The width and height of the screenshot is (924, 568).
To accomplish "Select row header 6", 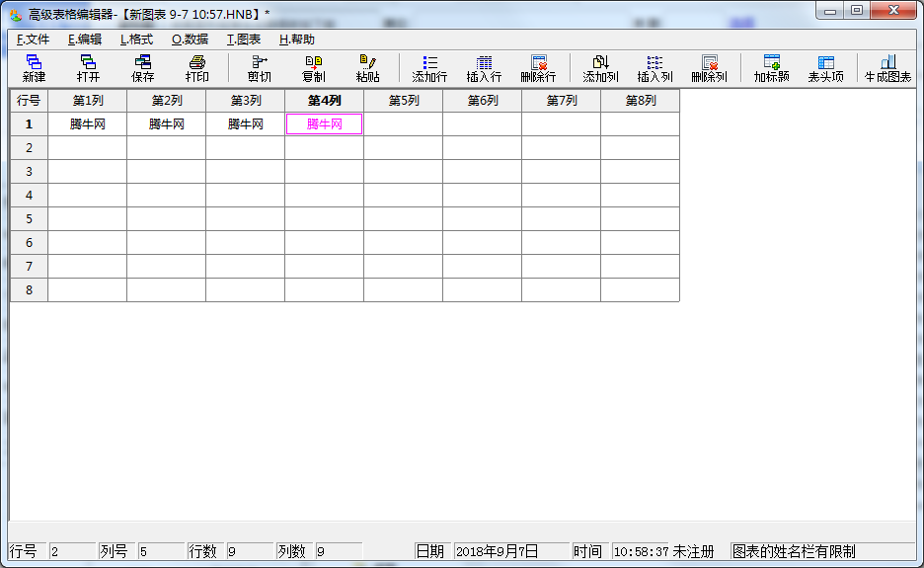I will tap(29, 242).
